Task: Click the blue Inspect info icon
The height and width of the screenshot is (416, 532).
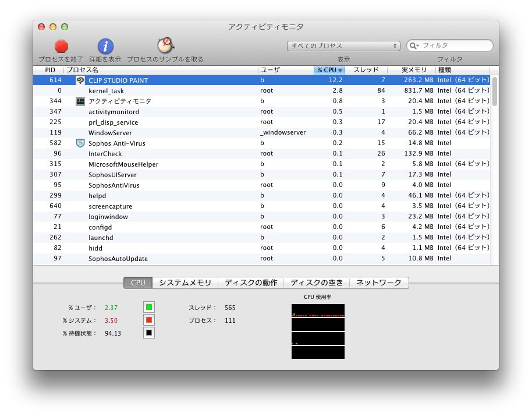Action: [x=105, y=46]
